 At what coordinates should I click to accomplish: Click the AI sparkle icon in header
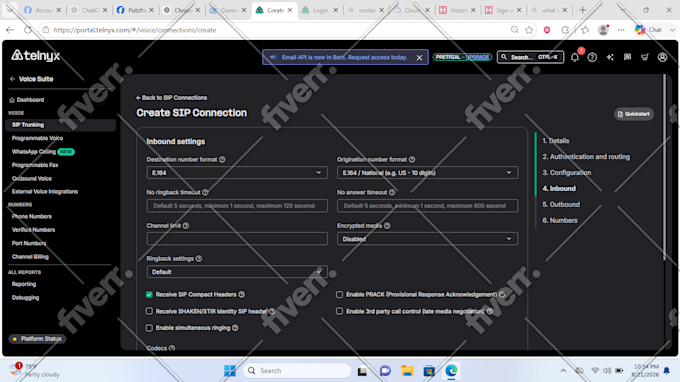610,57
